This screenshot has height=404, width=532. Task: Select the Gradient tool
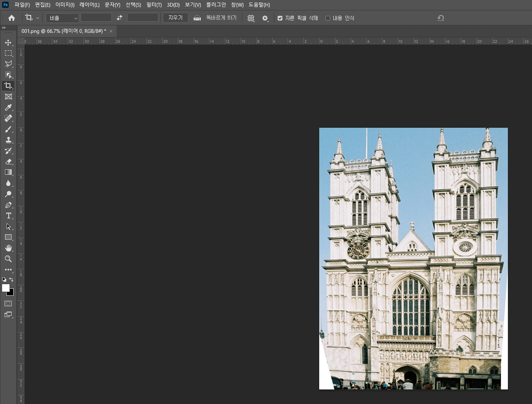click(x=8, y=172)
